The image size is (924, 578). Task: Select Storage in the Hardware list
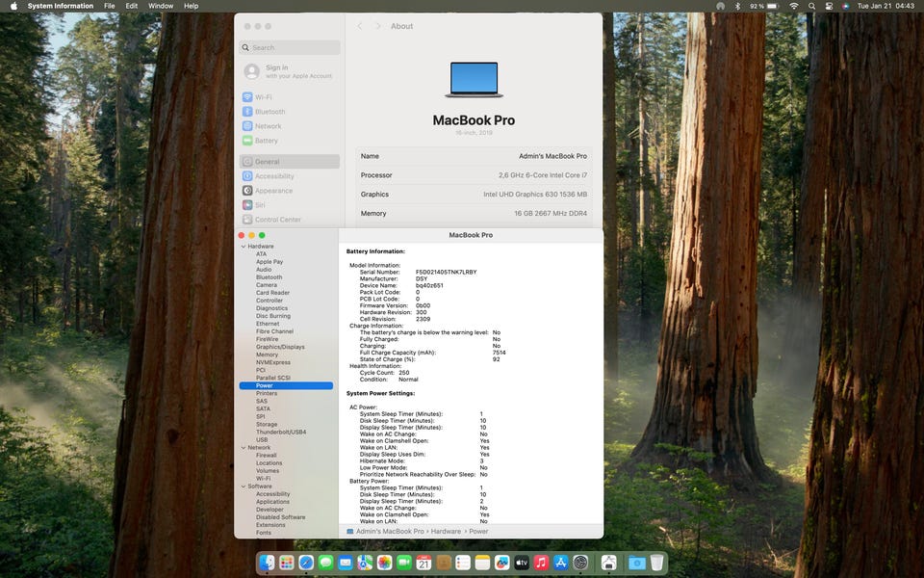(x=267, y=424)
